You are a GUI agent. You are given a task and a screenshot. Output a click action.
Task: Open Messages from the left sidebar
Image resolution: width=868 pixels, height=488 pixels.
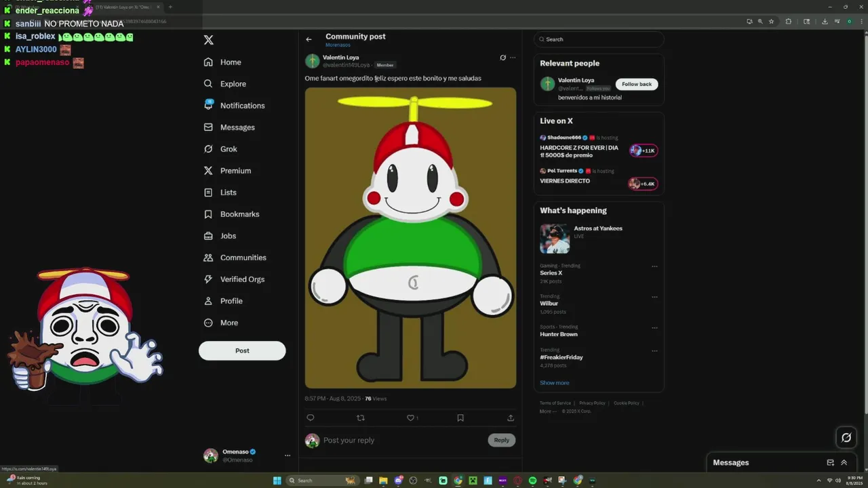[229, 127]
